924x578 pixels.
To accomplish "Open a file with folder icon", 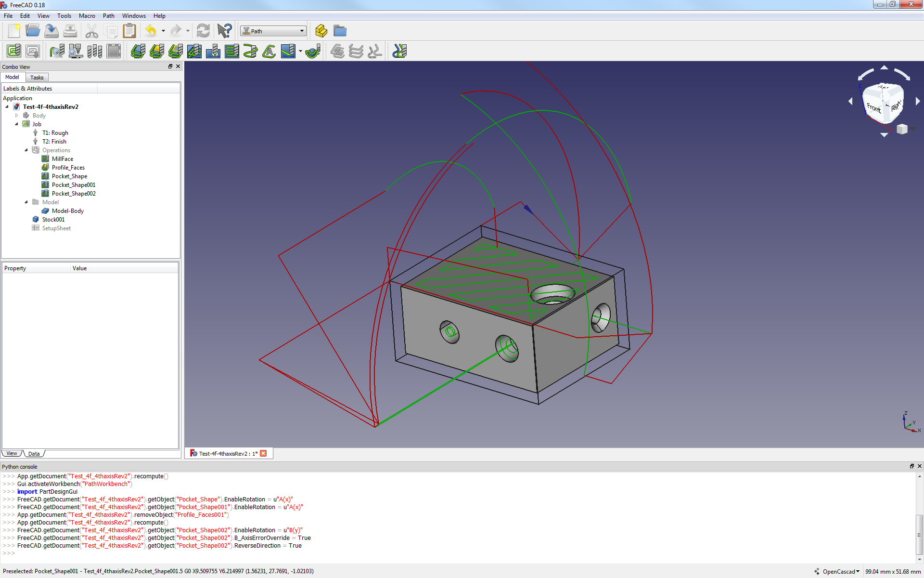I will pos(33,31).
